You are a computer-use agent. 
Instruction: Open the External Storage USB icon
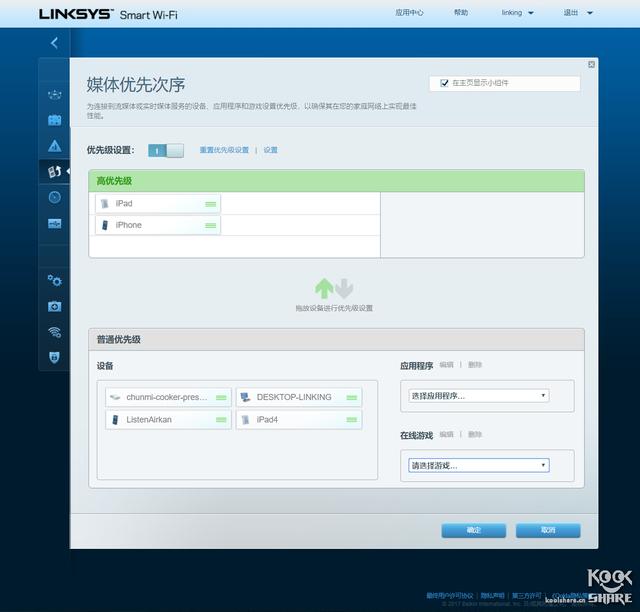point(55,223)
